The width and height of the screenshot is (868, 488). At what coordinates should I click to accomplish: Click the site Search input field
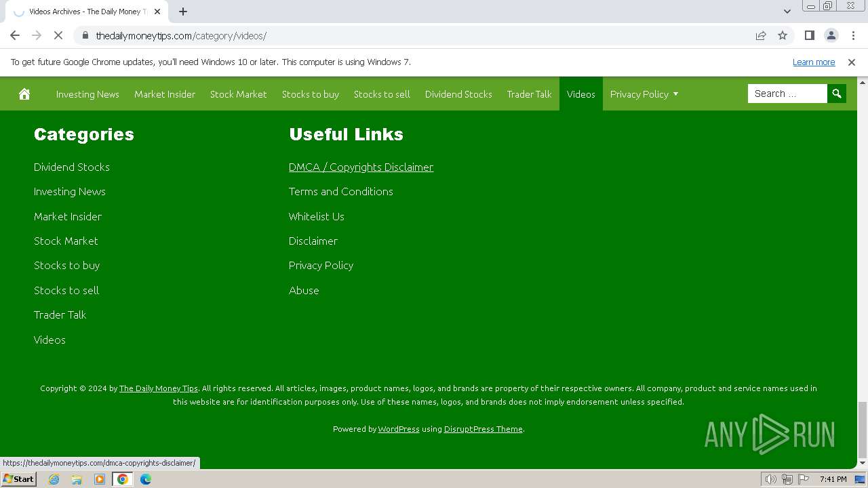[787, 94]
